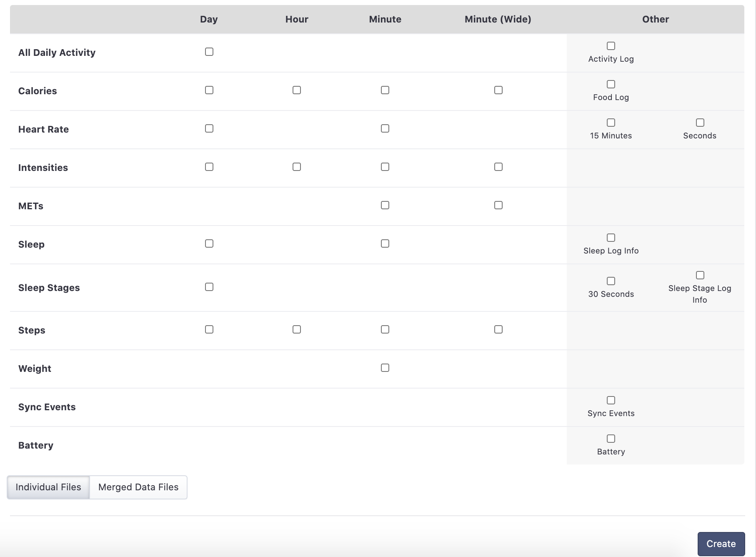Check the Food Log option
Image resolution: width=756 pixels, height=557 pixels.
click(611, 84)
